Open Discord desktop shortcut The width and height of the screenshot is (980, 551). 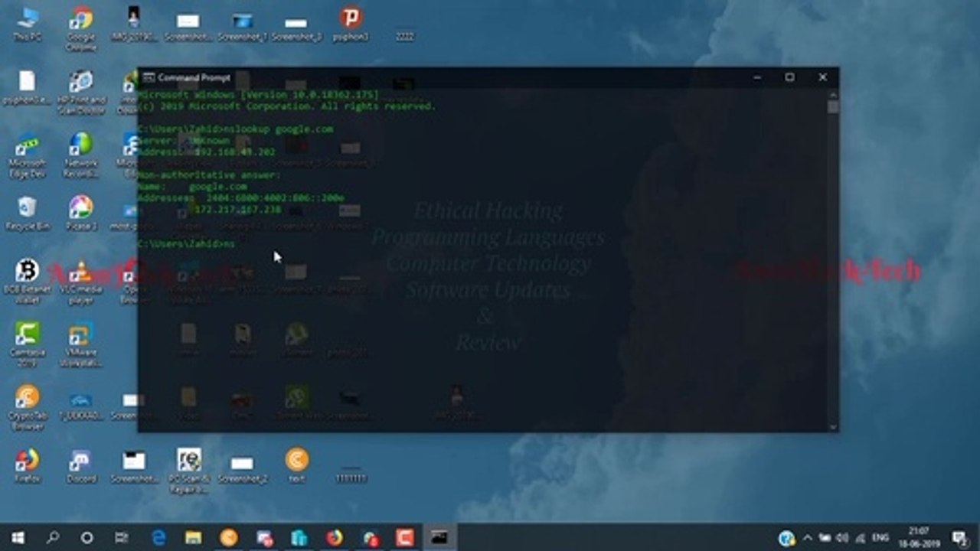[x=80, y=465]
